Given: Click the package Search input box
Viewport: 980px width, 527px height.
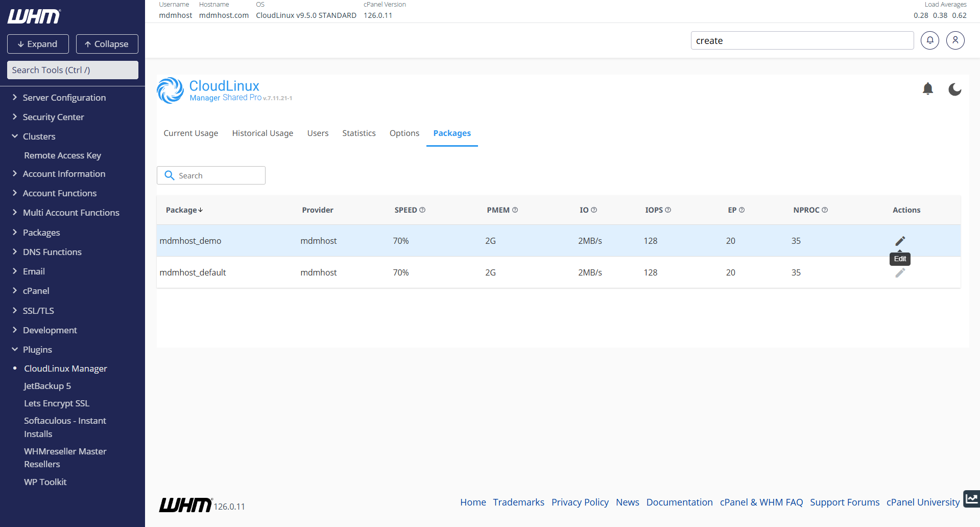Looking at the screenshot, I should coord(211,175).
